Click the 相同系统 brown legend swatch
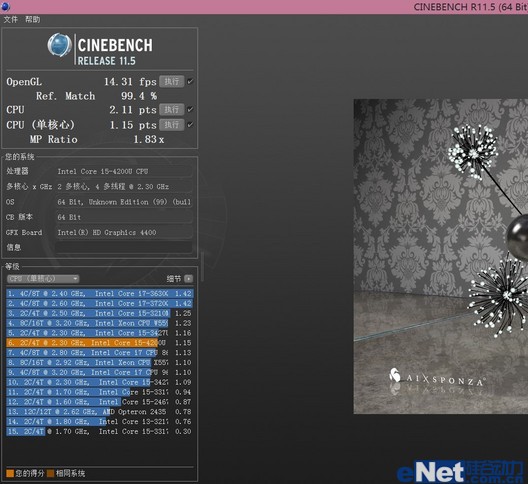Viewport: 528px width, 484px height. coord(51,474)
